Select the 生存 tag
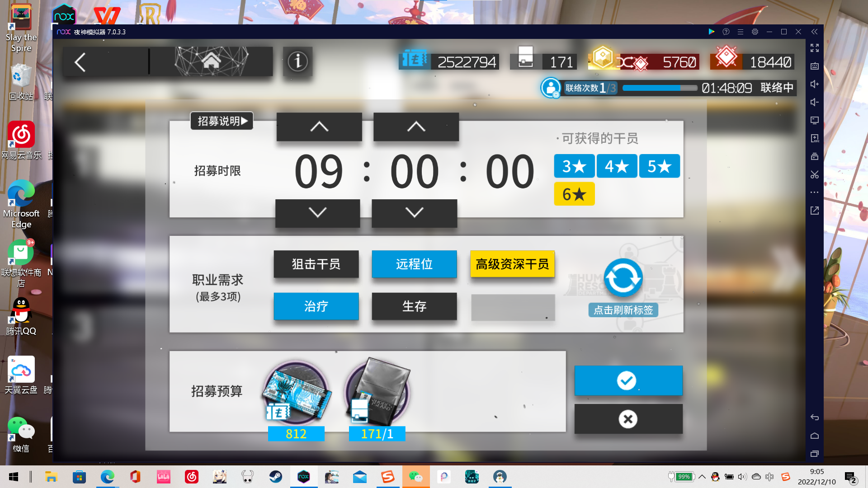 pos(414,306)
